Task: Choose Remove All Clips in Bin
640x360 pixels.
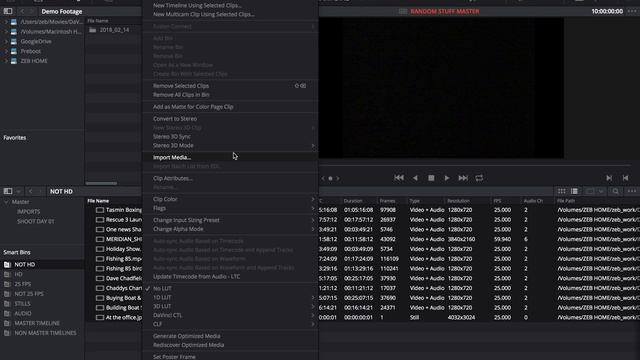Action: tap(181, 95)
